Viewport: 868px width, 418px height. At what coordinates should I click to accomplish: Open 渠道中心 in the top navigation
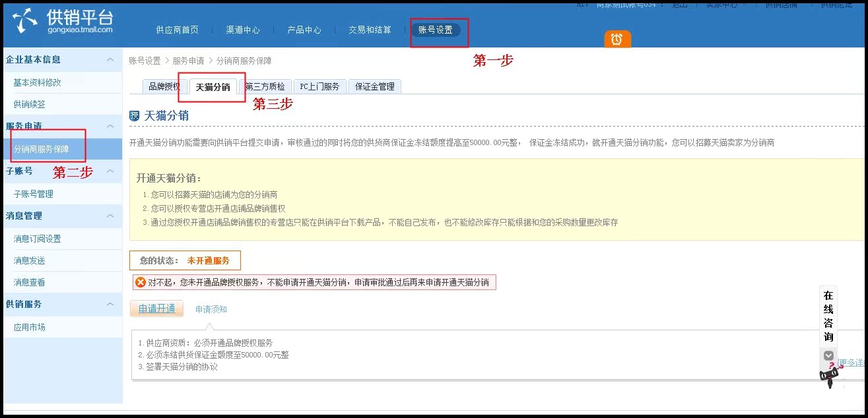[x=243, y=30]
